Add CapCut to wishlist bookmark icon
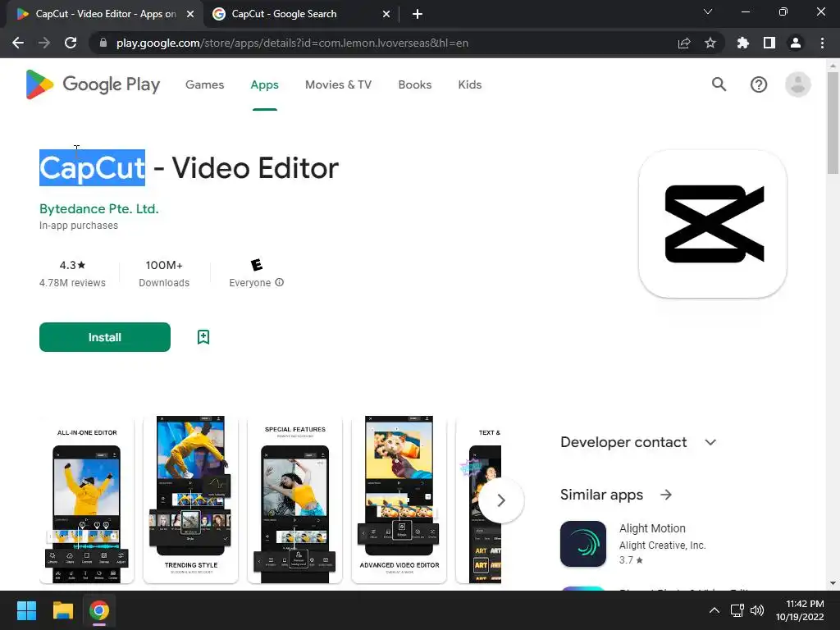The width and height of the screenshot is (840, 630). tap(203, 337)
